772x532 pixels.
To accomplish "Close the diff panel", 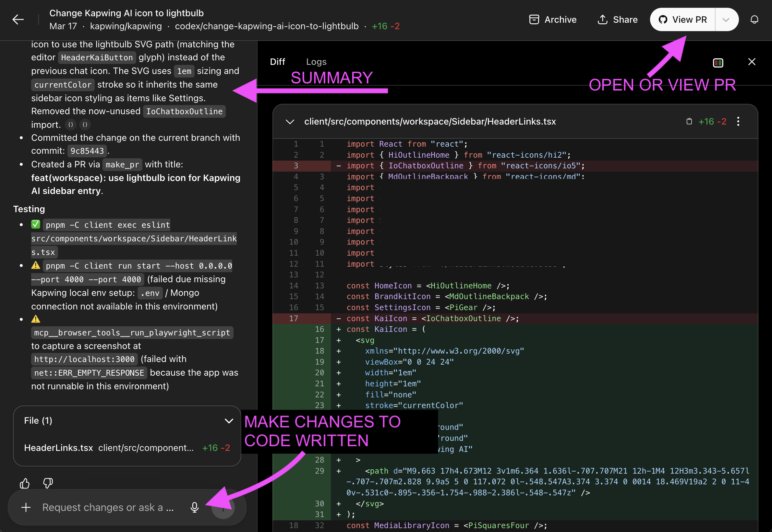I will click(x=751, y=62).
